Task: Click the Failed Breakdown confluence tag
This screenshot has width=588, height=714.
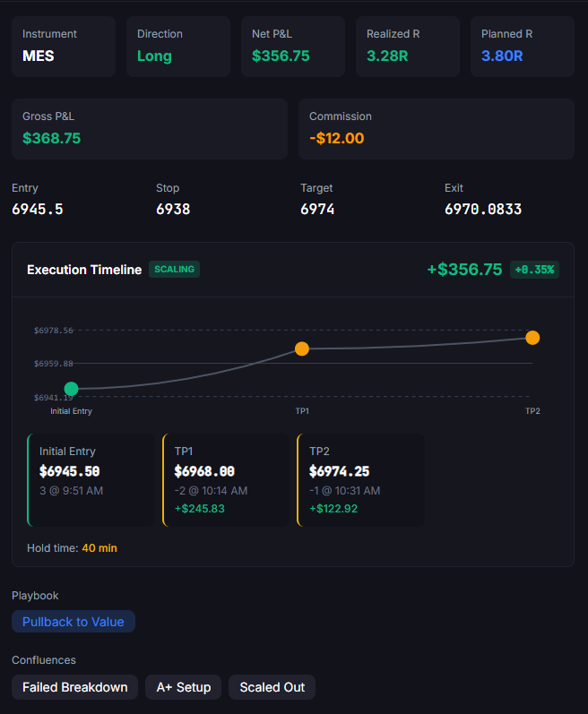Action: (x=74, y=687)
